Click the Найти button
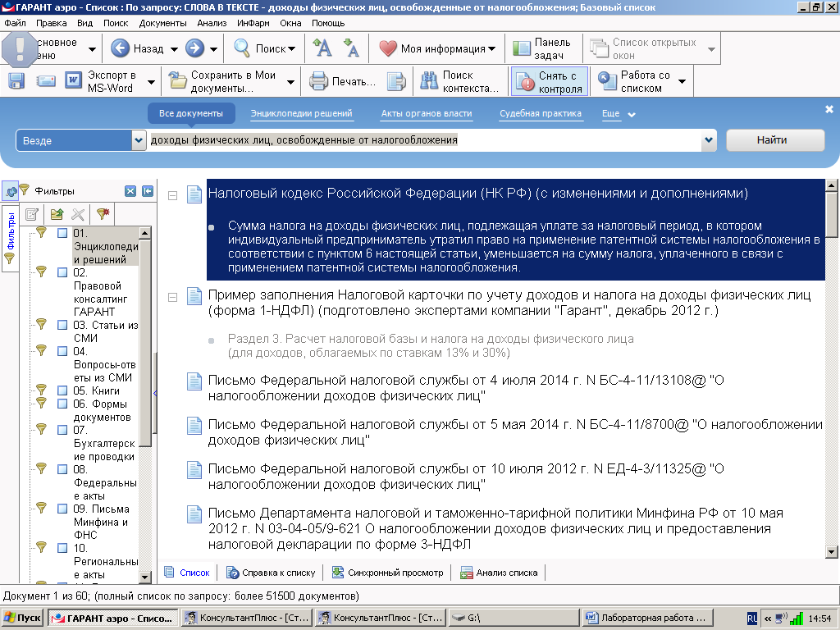This screenshot has width=840, height=630. (774, 140)
